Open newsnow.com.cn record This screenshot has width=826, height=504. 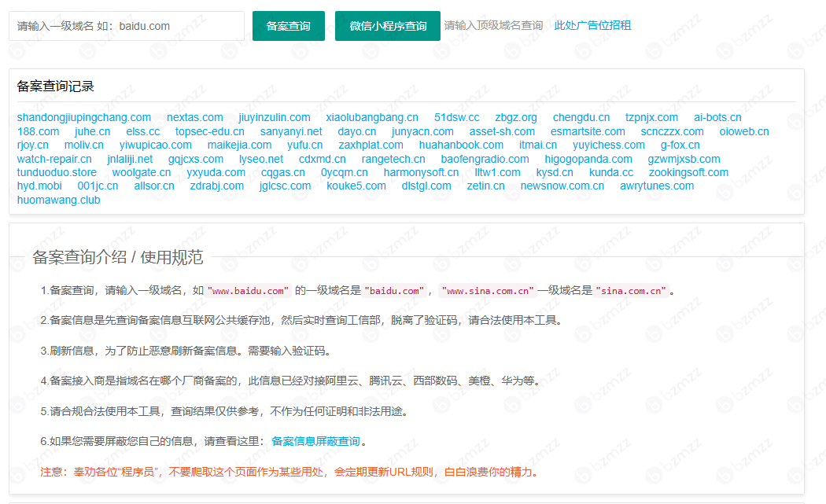[x=562, y=186]
